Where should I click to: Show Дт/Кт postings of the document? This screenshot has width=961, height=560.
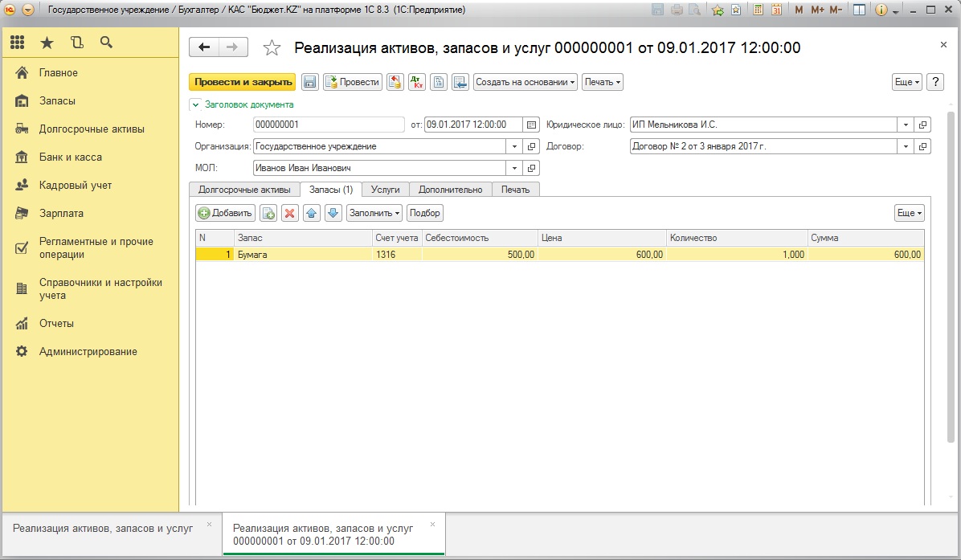(x=417, y=82)
